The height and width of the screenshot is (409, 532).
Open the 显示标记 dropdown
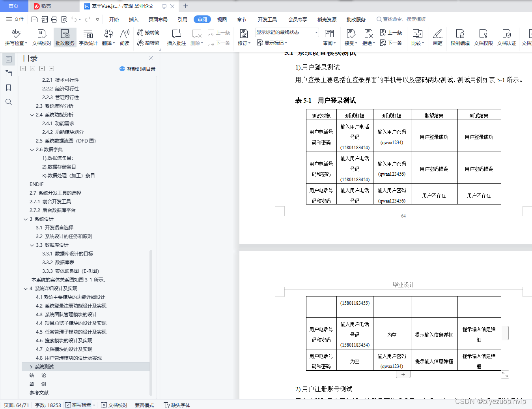coord(272,43)
